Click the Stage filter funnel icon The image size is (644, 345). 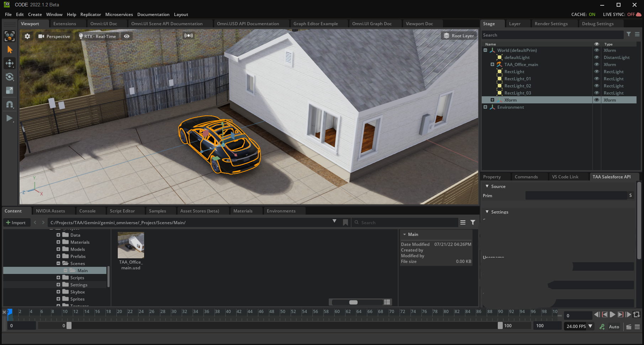click(629, 34)
